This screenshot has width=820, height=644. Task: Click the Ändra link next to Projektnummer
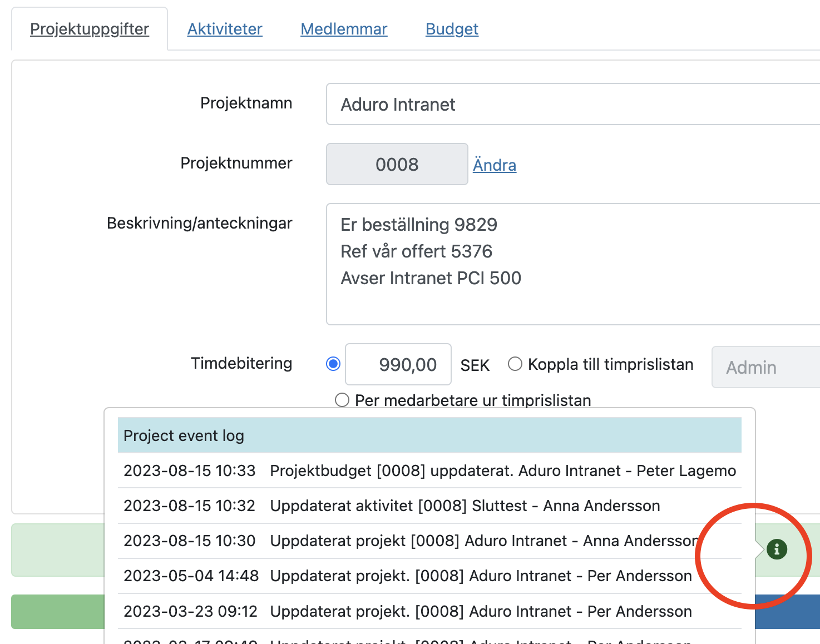point(494,165)
